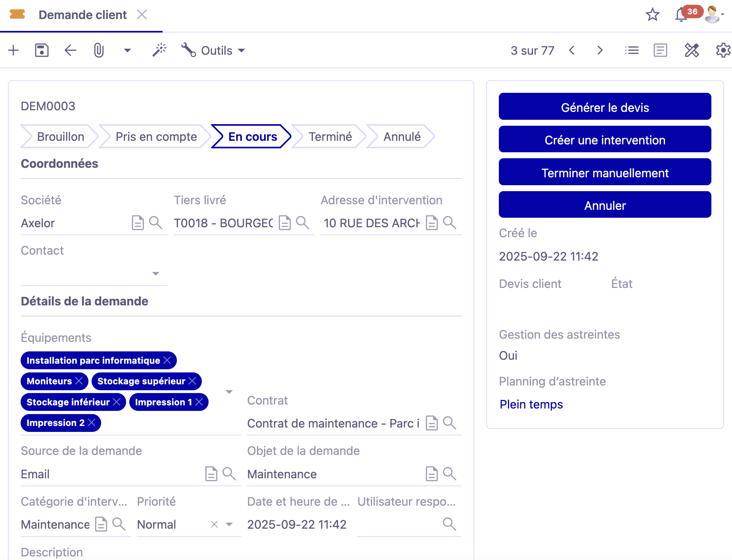This screenshot has width=732, height=560.
Task: Save the record using the save icon
Action: pos(41,50)
